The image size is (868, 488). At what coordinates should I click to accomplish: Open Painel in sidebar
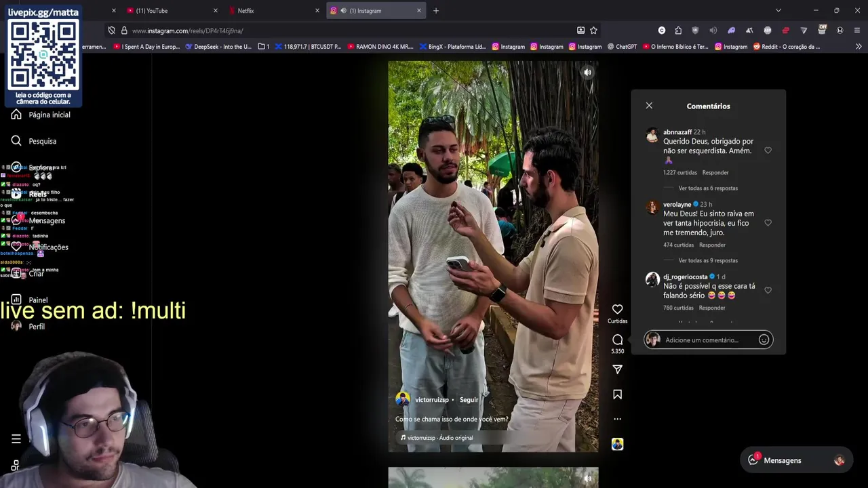click(29, 300)
